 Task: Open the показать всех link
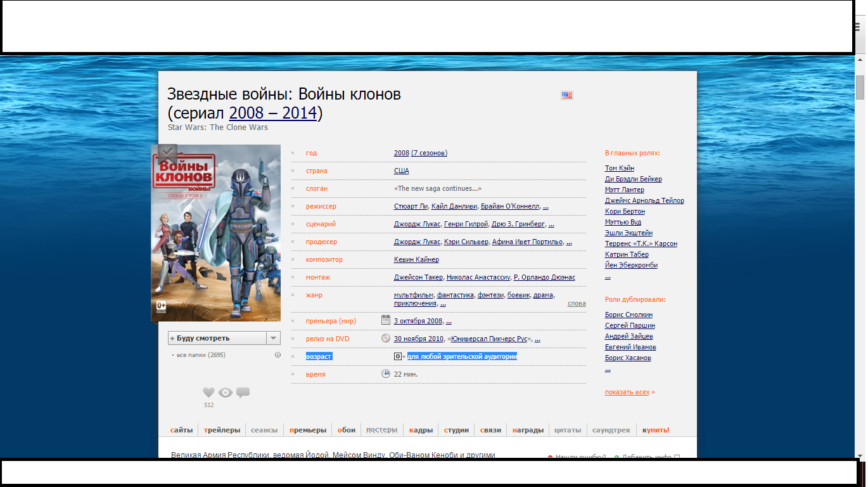[629, 392]
